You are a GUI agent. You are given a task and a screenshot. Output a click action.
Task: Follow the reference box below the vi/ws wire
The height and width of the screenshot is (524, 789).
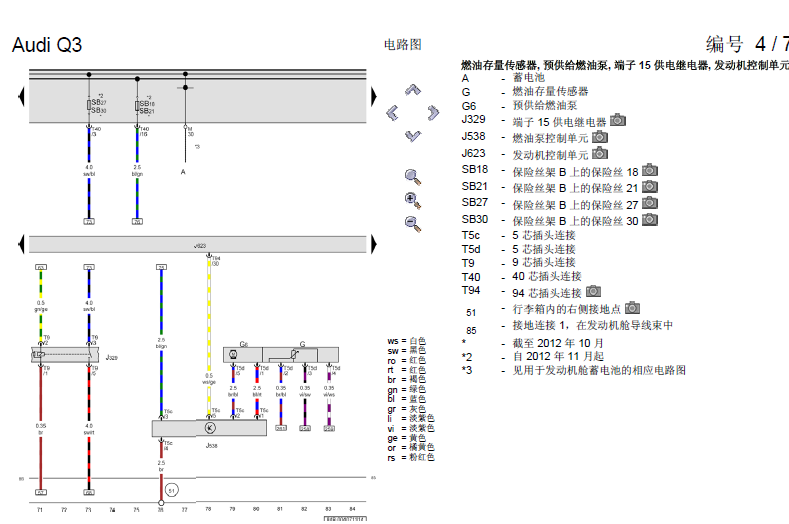pyautogui.click(x=329, y=428)
